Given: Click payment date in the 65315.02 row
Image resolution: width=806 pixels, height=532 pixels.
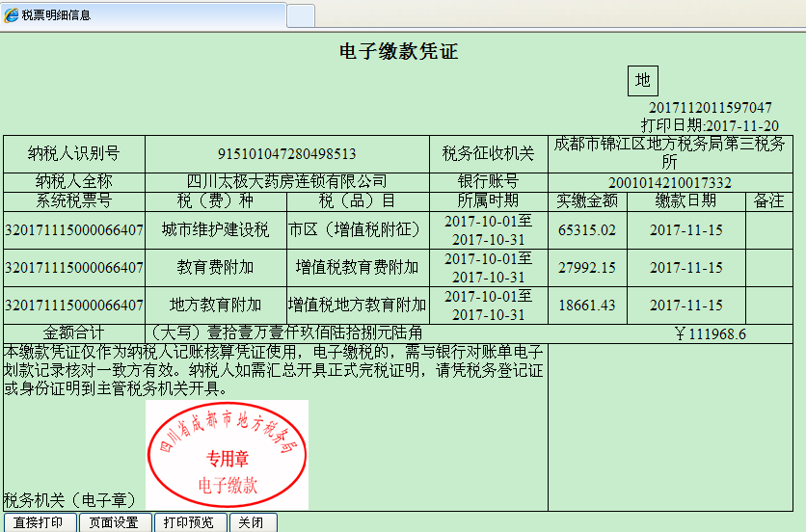Looking at the screenshot, I should click(x=686, y=230).
